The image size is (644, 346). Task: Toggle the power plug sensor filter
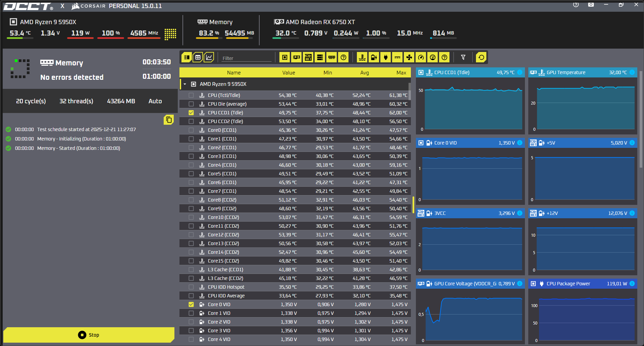click(x=386, y=57)
